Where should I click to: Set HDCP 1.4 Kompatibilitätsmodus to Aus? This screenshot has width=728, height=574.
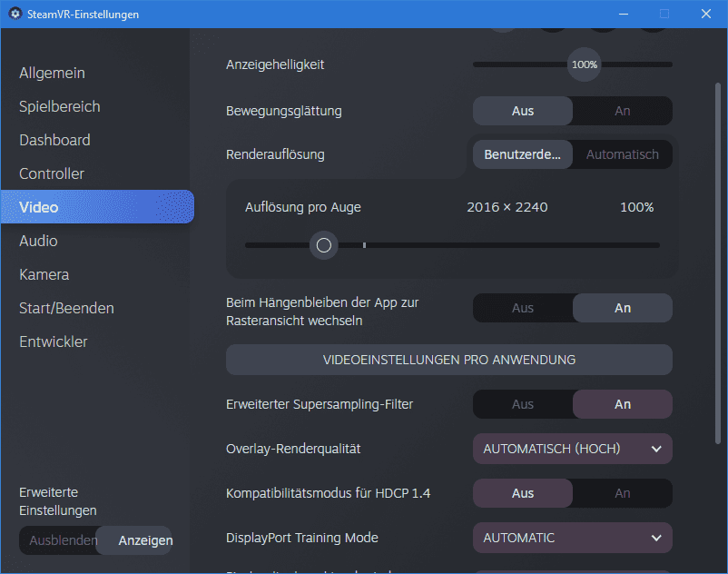pyautogui.click(x=523, y=493)
